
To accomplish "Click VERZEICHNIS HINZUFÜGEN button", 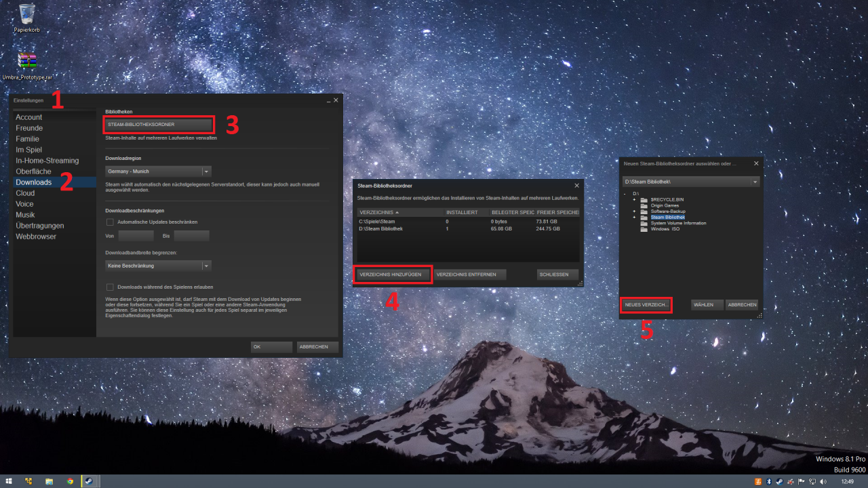I will [x=393, y=274].
